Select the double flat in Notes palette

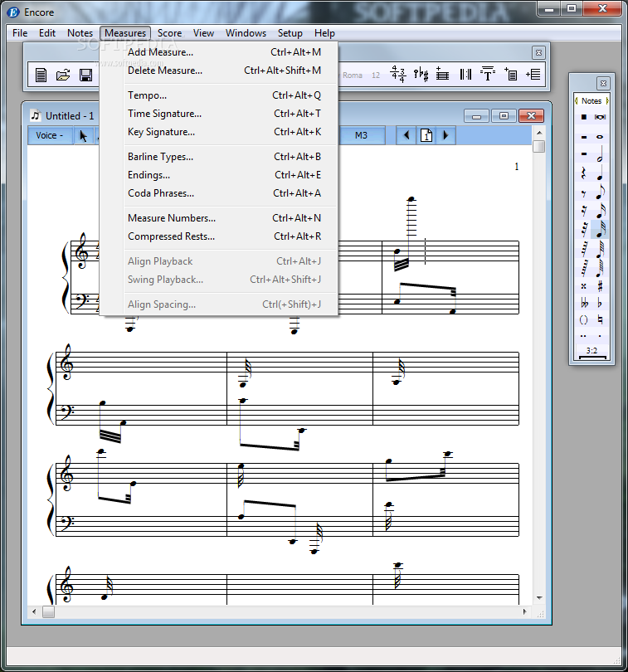coord(584,303)
